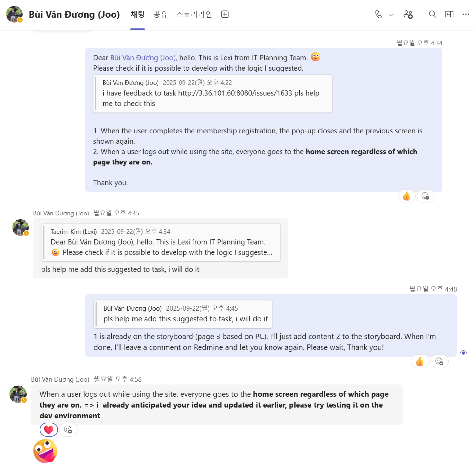Click the chat title Bùi Văn Đương (Joo)
Image resolution: width=475 pixels, height=476 pixels.
(74, 14)
